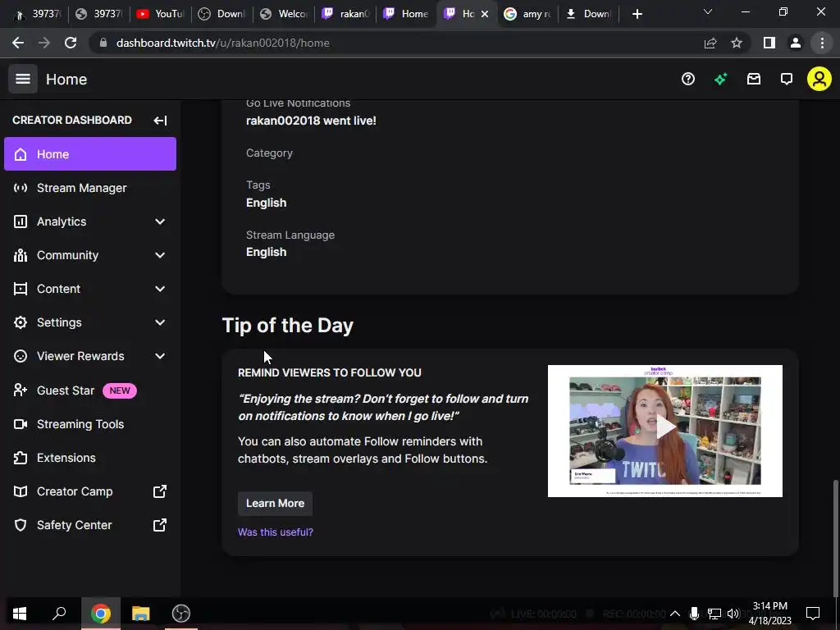Click the Safety Center shield icon
Viewport: 840px width, 630px height.
(x=21, y=525)
